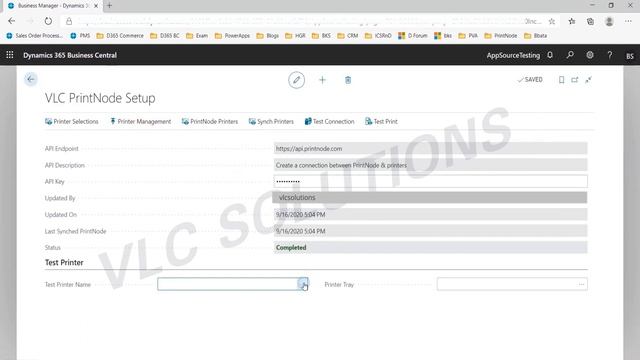Open D365 BC bookmark folder
This screenshot has height=360, width=640.
coord(165,36)
